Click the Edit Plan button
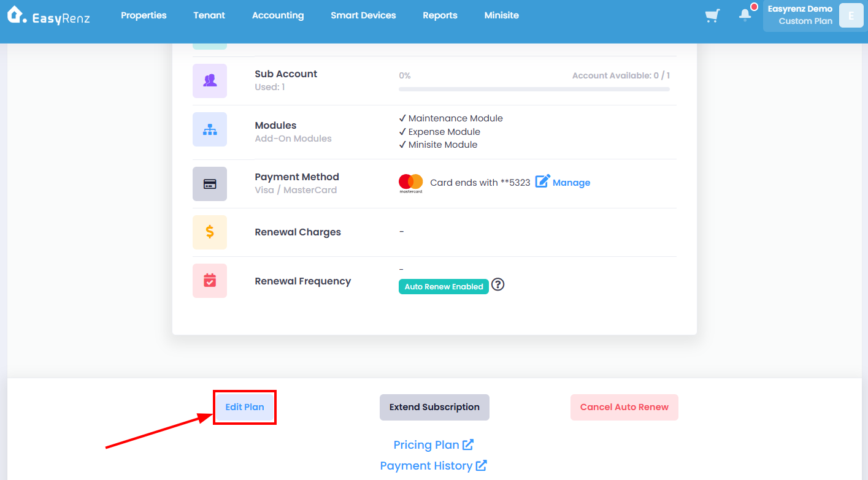Image resolution: width=868 pixels, height=480 pixels. 245,407
